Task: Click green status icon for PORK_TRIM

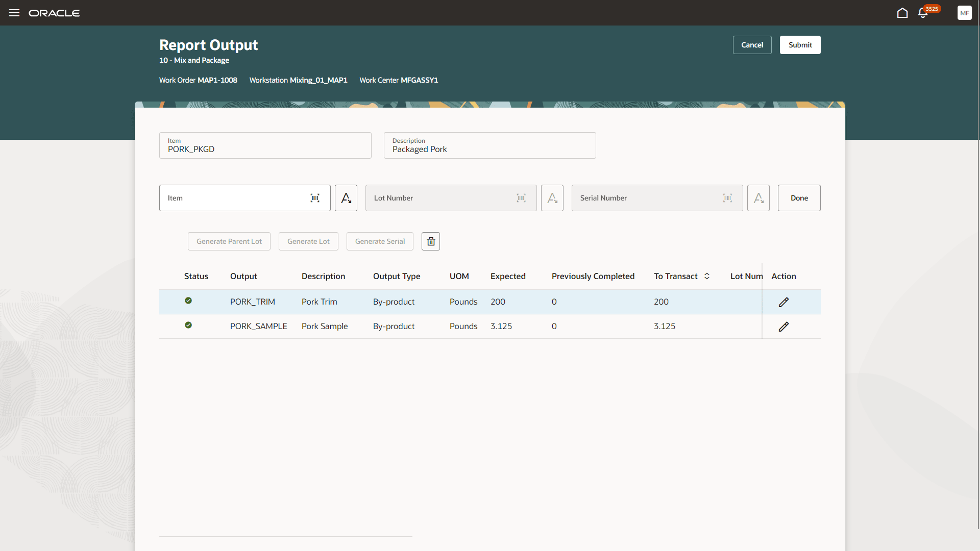Action: (188, 301)
